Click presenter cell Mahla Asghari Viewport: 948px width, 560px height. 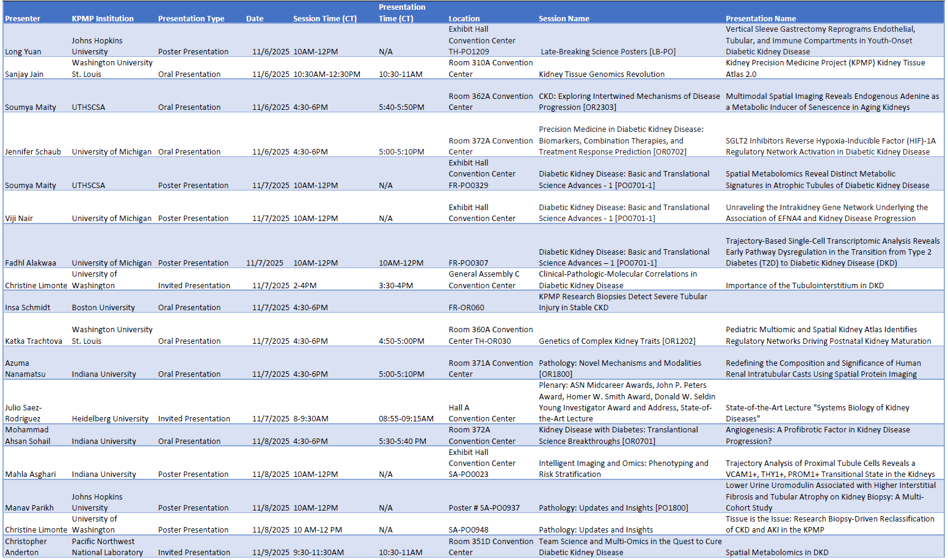click(31, 474)
